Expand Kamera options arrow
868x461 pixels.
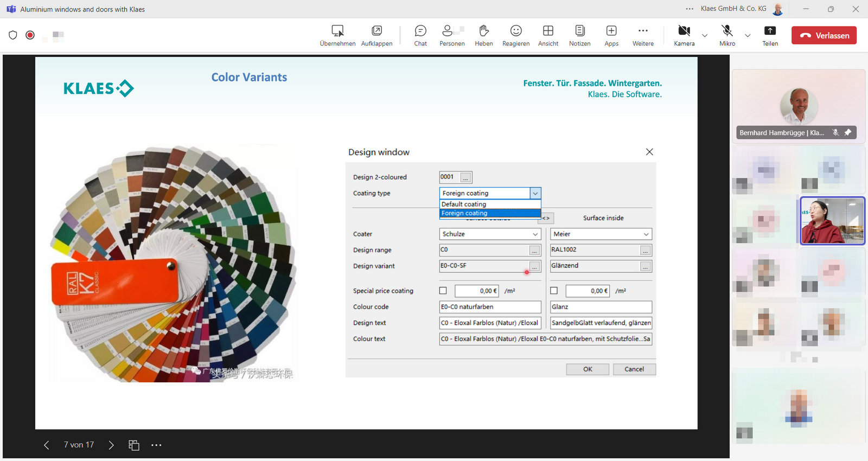coord(705,36)
